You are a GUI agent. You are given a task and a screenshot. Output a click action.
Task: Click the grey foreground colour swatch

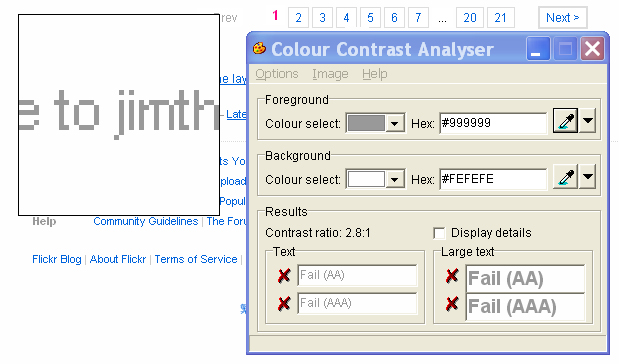tap(366, 123)
